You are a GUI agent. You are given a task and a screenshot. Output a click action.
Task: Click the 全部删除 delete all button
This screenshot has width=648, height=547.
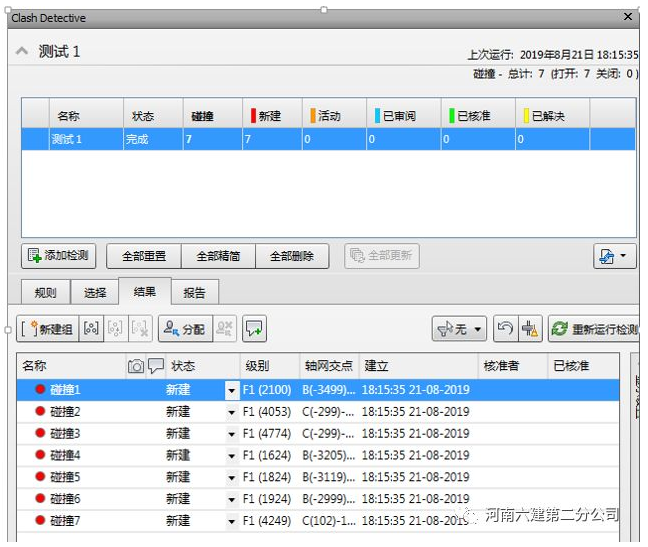[x=292, y=256]
